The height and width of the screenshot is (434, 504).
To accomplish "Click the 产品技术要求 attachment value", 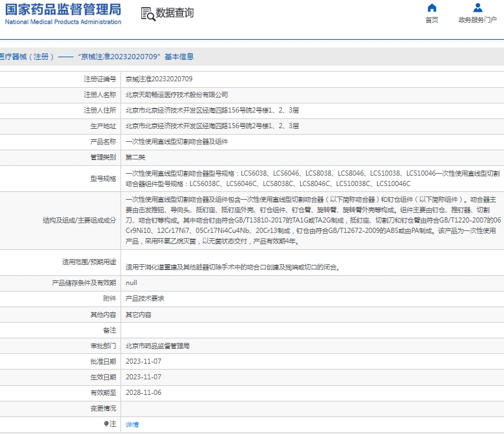I will coord(145,299).
